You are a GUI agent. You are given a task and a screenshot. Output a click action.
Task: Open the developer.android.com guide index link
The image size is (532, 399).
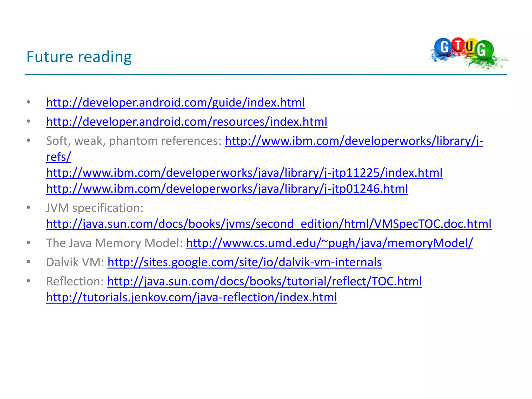pyautogui.click(x=175, y=103)
